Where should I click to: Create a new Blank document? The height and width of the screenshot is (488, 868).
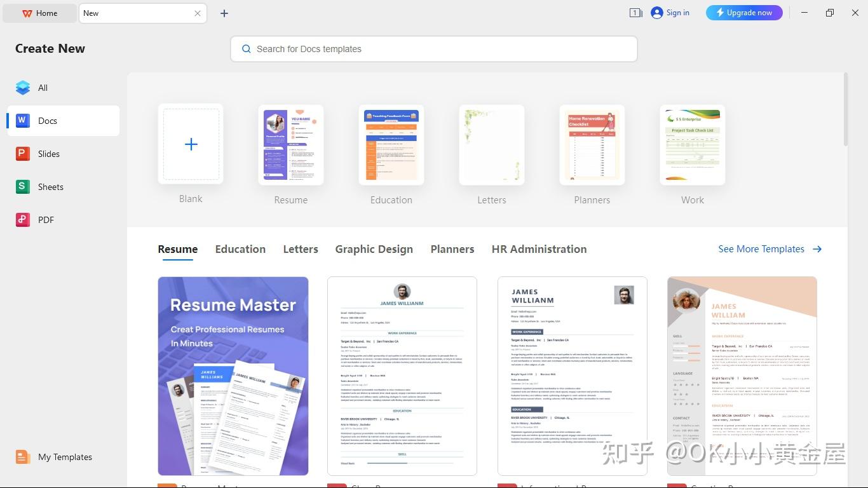click(191, 144)
